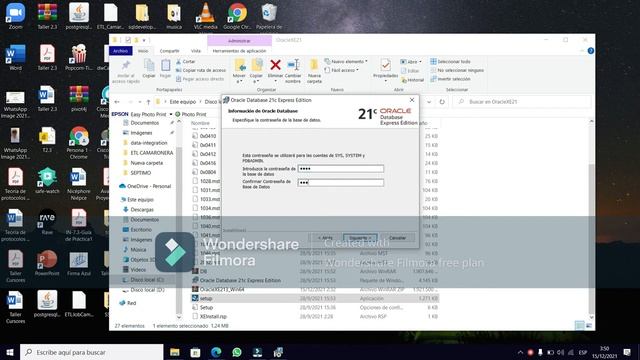This screenshot has width=640, height=360.
Task: Click Anclar al acceso rápido pin icon
Action: [x=126, y=65]
